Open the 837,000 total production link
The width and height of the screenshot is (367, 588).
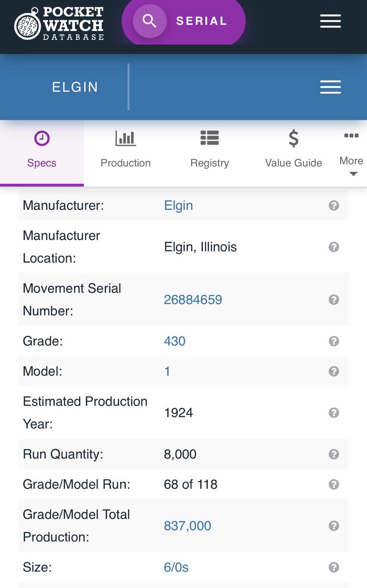tap(187, 526)
